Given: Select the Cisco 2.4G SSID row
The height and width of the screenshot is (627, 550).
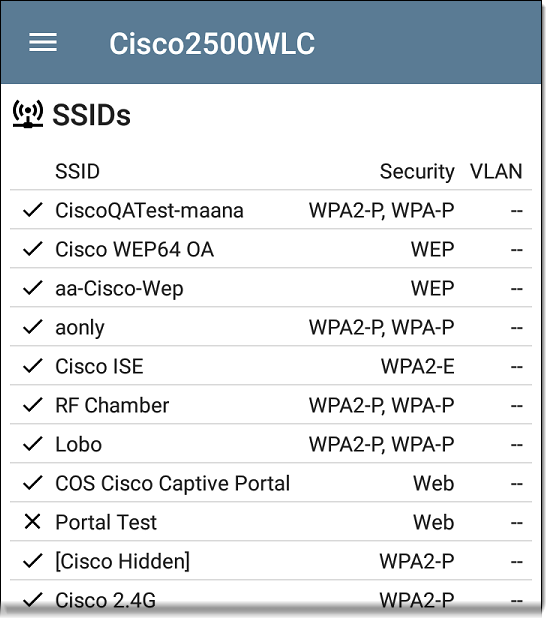Looking at the screenshot, I should pos(271,600).
